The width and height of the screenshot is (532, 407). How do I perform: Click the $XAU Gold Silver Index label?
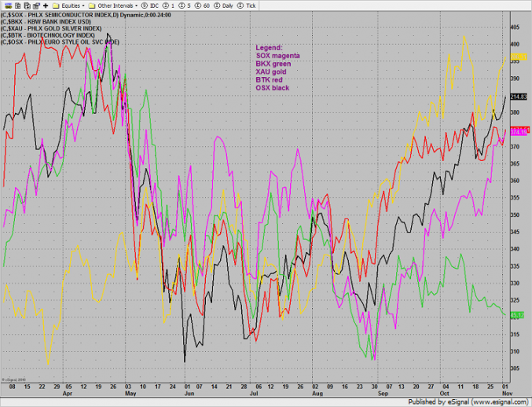51,28
